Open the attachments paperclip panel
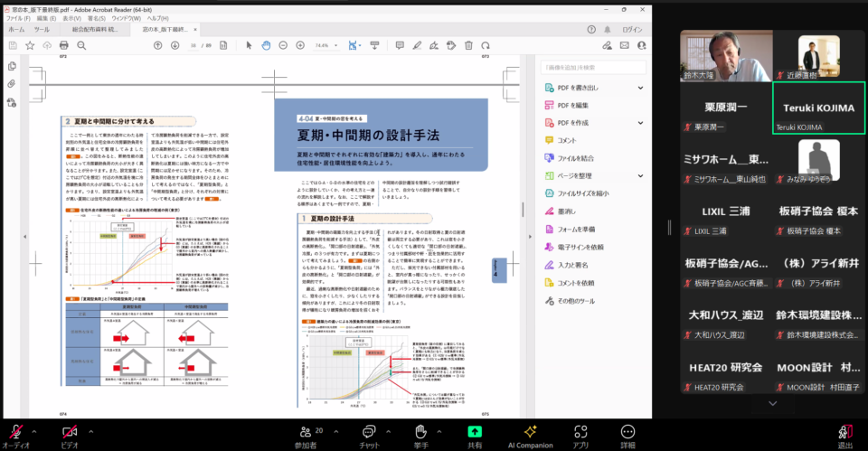The image size is (868, 451). click(x=12, y=84)
